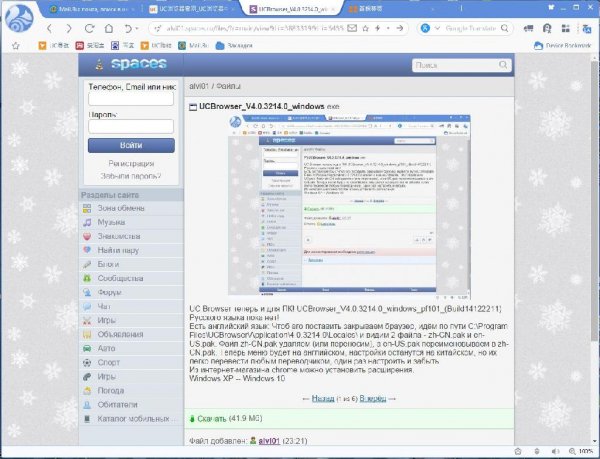Click the lightning speed mode icon
This screenshot has width=600, height=459.
tap(378, 28)
